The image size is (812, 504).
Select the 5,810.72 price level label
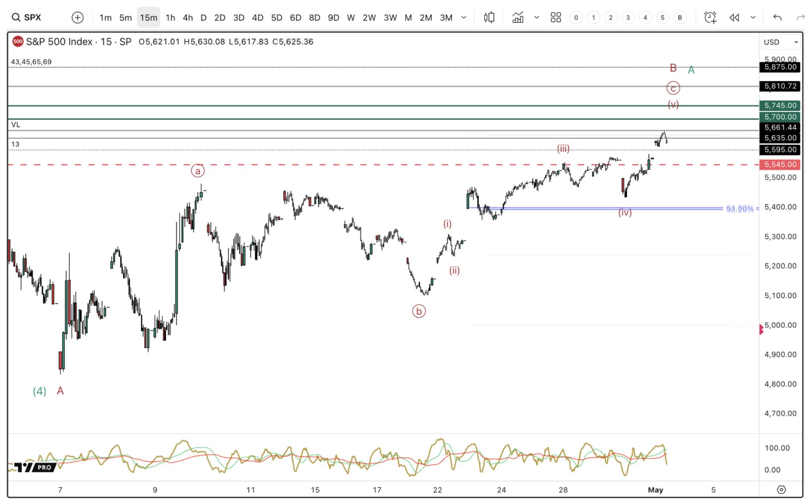tap(780, 86)
